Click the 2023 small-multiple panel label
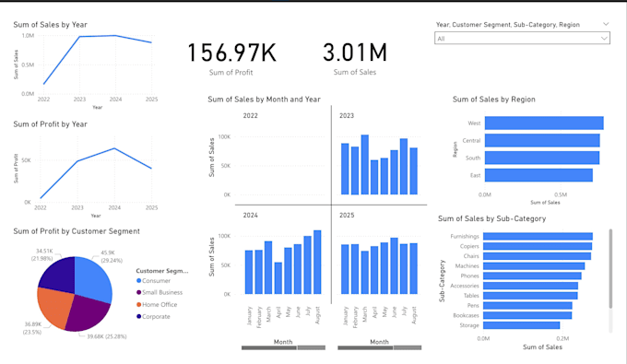This screenshot has height=364, width=627. [x=347, y=116]
